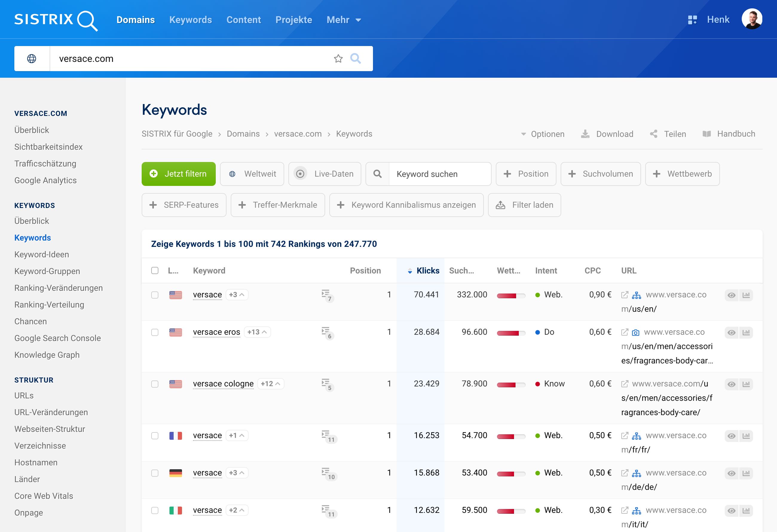
Task: Click the Keyword suchen input field
Action: 440,174
